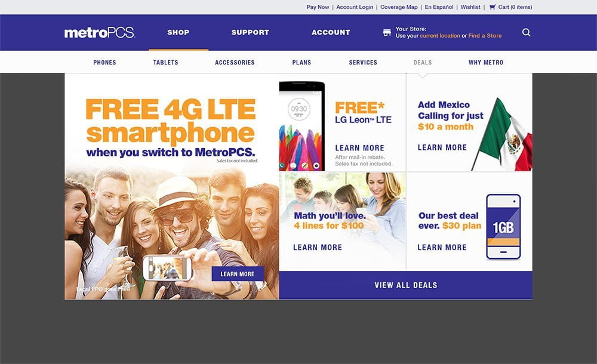Go to the Why Metro tab
597x364 pixels.
[486, 63]
